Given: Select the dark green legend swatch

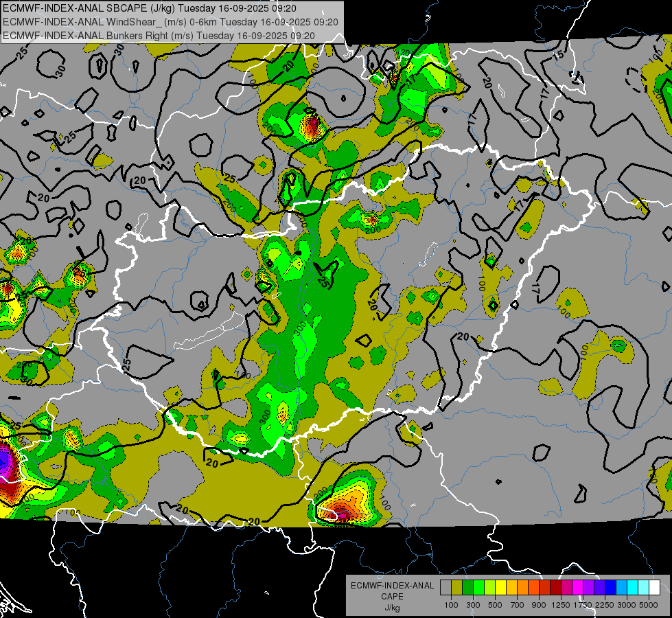Looking at the screenshot, I should (x=467, y=588).
